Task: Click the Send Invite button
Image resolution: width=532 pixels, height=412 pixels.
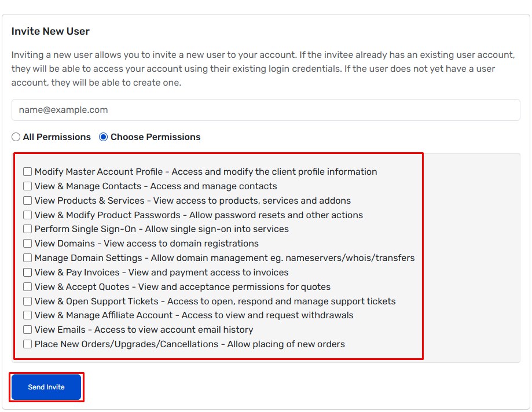Action: [46, 387]
